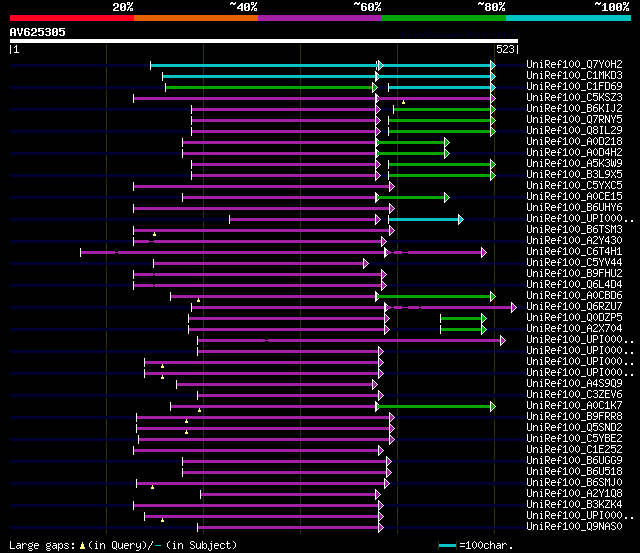
Task: Click the yellow gap marker under UniRef100_A0C1K7
Action: [x=199, y=410]
